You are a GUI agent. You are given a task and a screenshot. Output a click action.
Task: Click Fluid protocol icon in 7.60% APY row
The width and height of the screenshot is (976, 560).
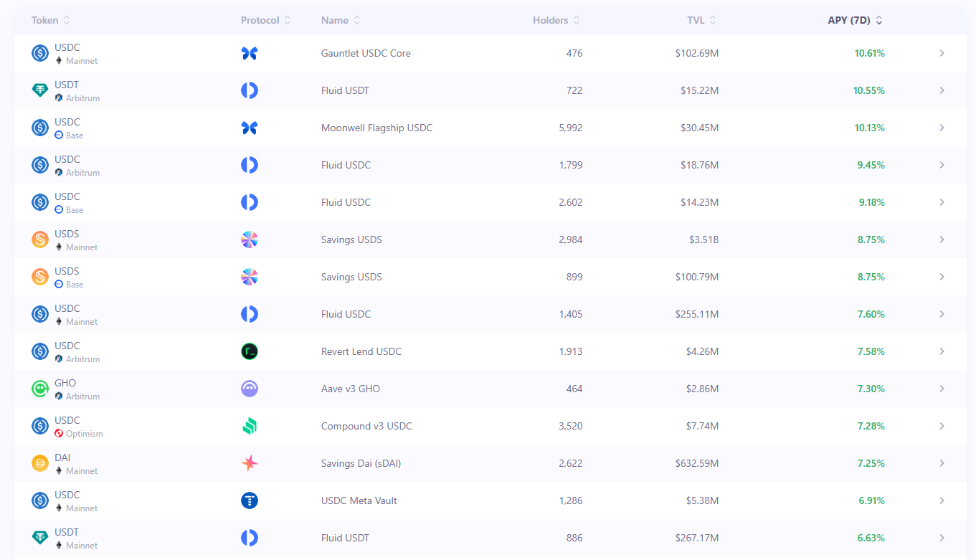coord(250,314)
